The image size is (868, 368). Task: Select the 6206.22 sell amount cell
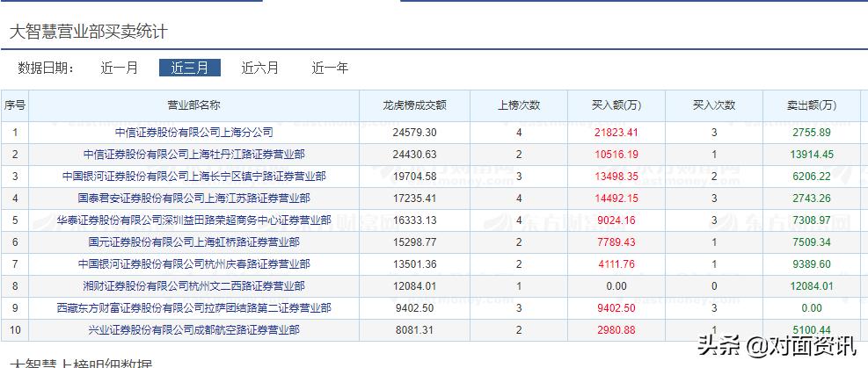point(812,177)
